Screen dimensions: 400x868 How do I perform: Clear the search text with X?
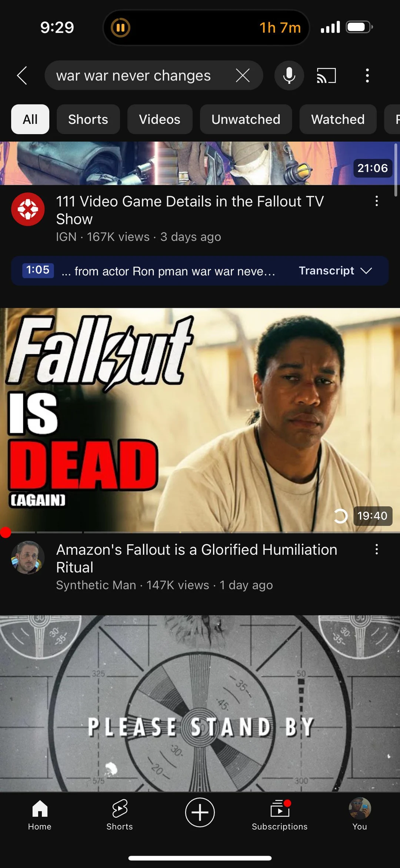point(243,76)
